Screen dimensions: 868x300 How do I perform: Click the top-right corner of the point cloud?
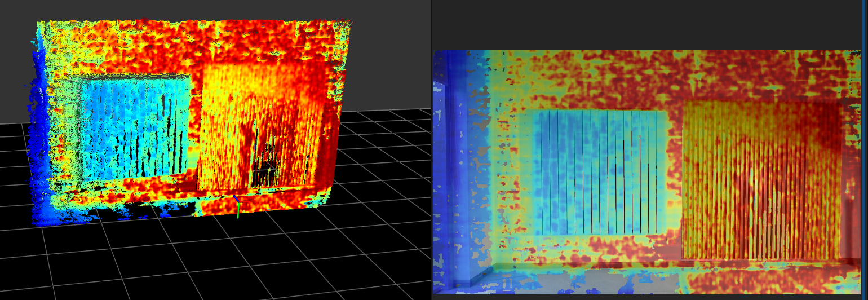tap(349, 23)
